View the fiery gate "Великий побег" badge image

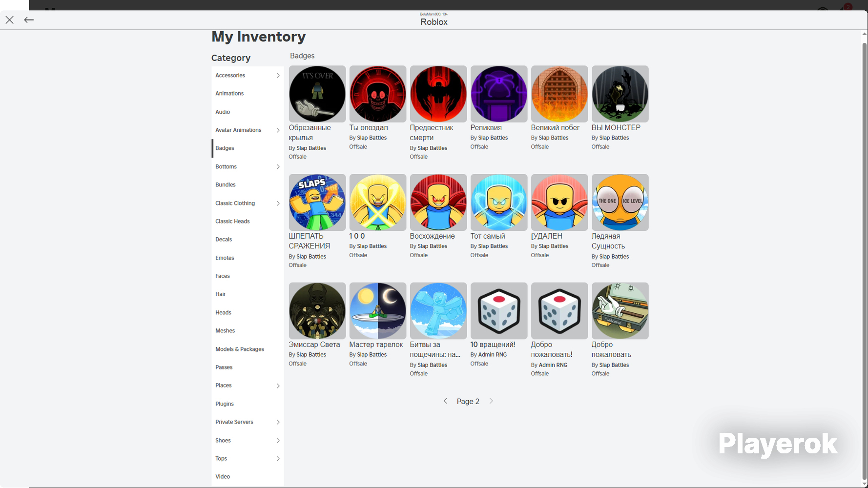click(559, 94)
